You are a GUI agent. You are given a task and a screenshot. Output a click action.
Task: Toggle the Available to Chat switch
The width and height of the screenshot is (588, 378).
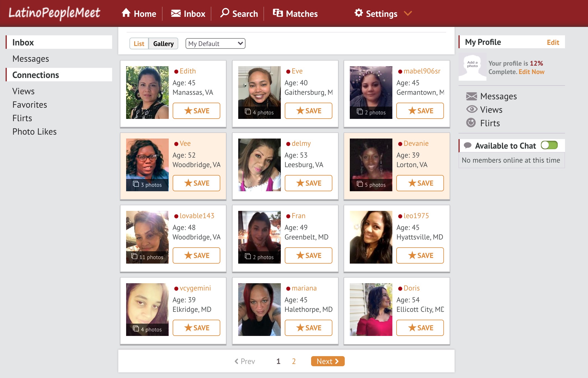[x=549, y=145]
